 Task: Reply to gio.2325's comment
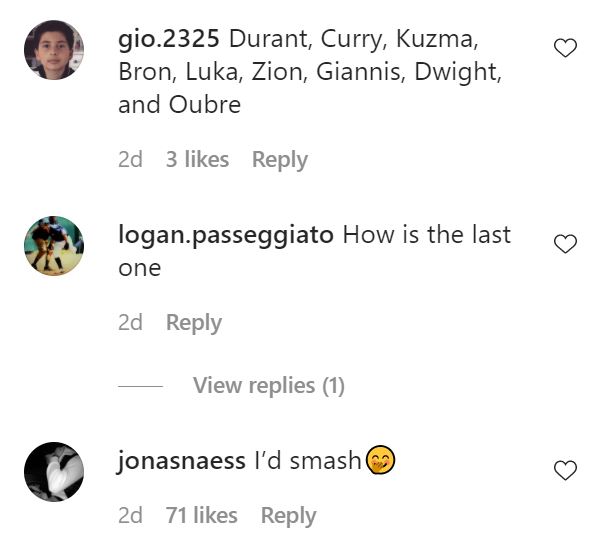pos(280,159)
